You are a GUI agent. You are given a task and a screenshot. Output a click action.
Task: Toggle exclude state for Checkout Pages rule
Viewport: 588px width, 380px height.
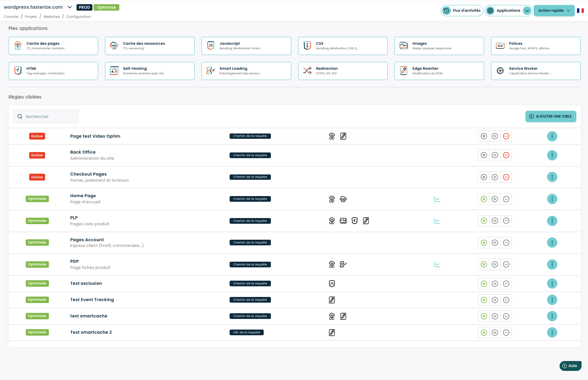click(506, 177)
